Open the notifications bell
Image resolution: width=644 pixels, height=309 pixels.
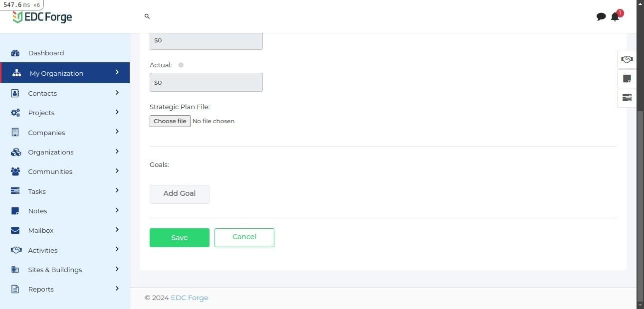click(x=615, y=17)
